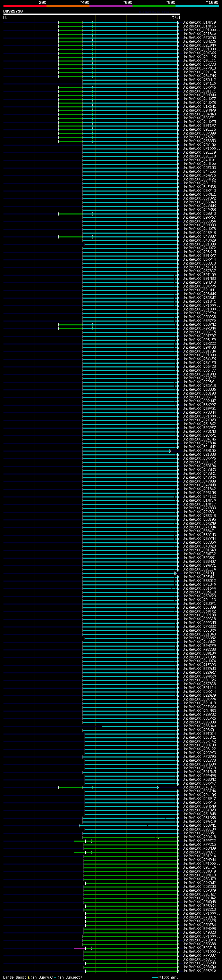
Task: Click the purple ~60% identity legend segment
Action: click(111, 6)
